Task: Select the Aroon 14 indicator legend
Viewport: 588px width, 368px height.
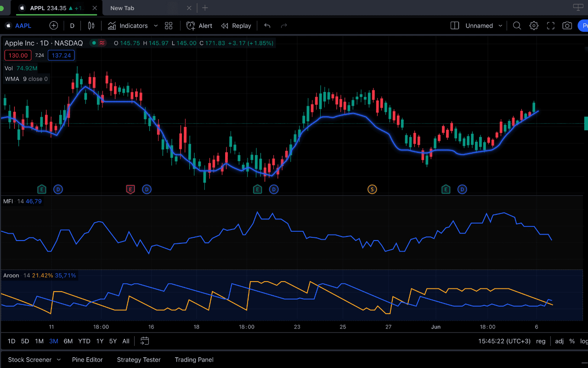Action: pos(40,276)
